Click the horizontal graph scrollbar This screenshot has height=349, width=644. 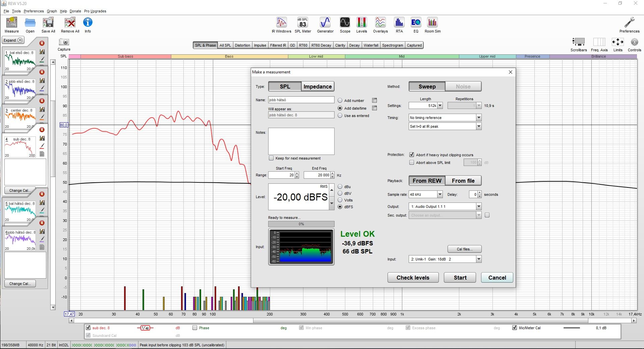point(352,321)
